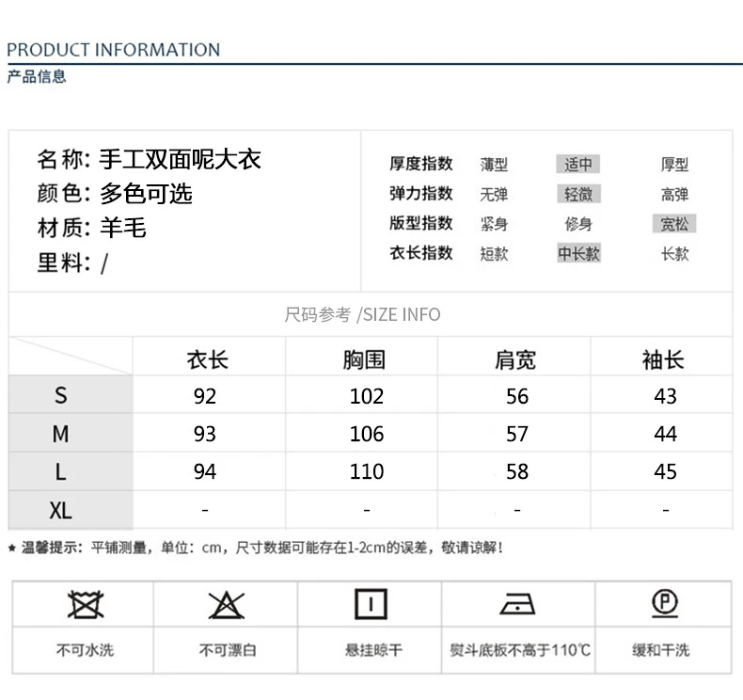Select the M size row header

point(71,433)
